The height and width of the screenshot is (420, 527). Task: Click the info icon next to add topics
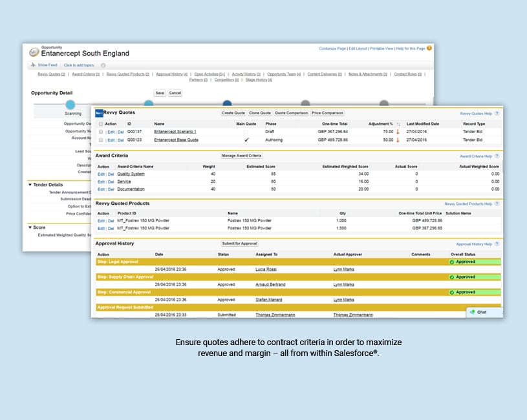coord(103,65)
